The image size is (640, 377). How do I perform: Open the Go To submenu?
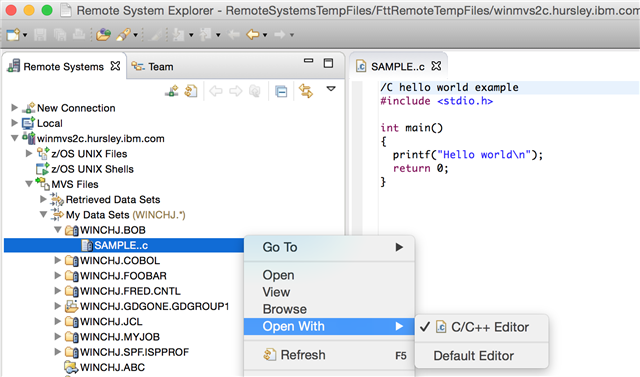point(329,247)
